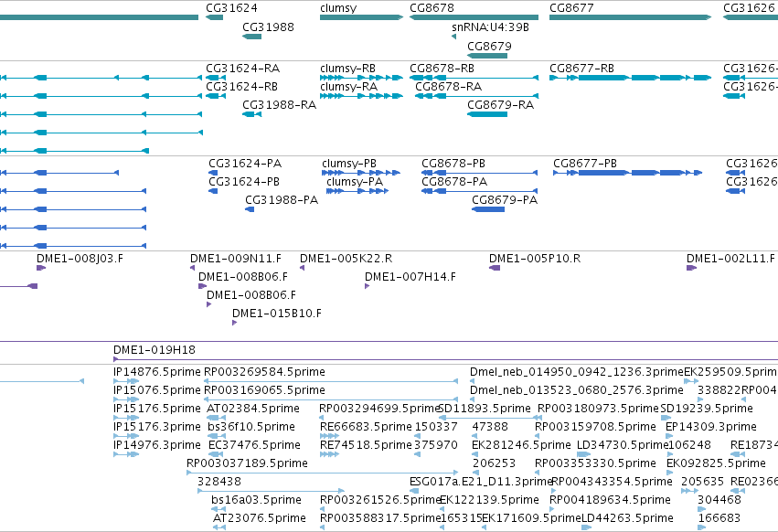The width and height of the screenshot is (778, 532).
Task: Select the clumsy-RA transcript label
Action: [x=349, y=86]
